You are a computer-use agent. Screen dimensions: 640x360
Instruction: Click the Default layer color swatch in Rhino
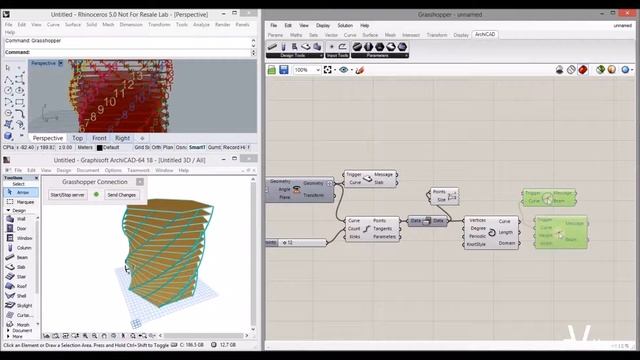coord(99,147)
